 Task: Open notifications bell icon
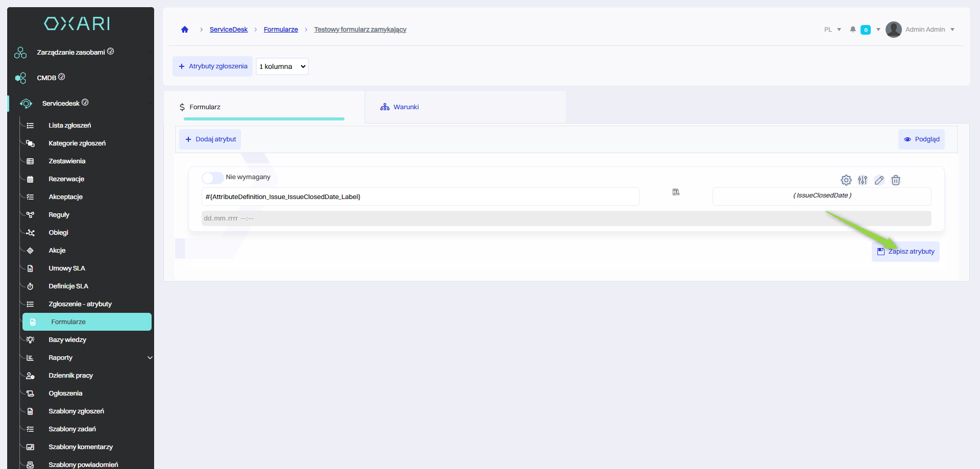click(852, 30)
